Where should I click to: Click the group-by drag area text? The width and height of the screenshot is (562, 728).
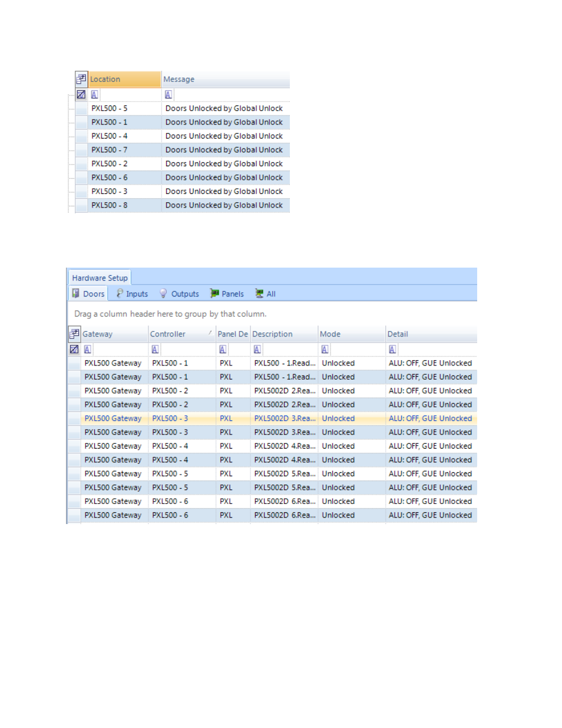click(170, 314)
